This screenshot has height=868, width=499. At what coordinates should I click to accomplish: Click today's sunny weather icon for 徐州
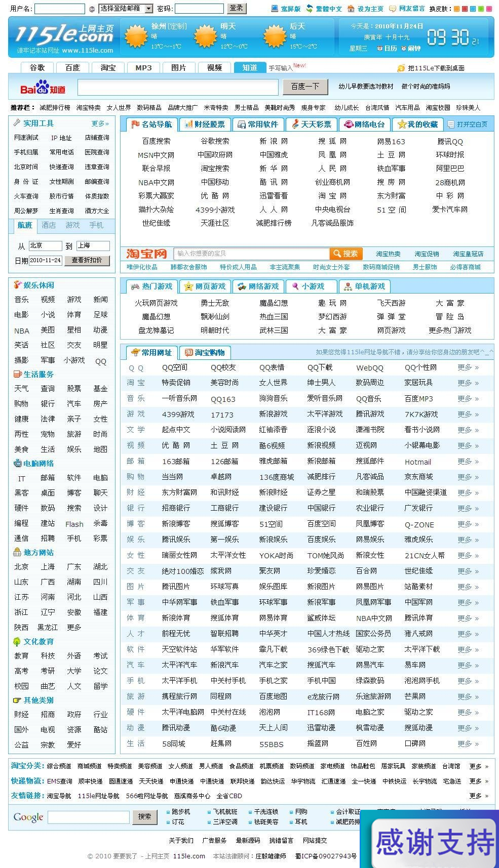click(135, 36)
